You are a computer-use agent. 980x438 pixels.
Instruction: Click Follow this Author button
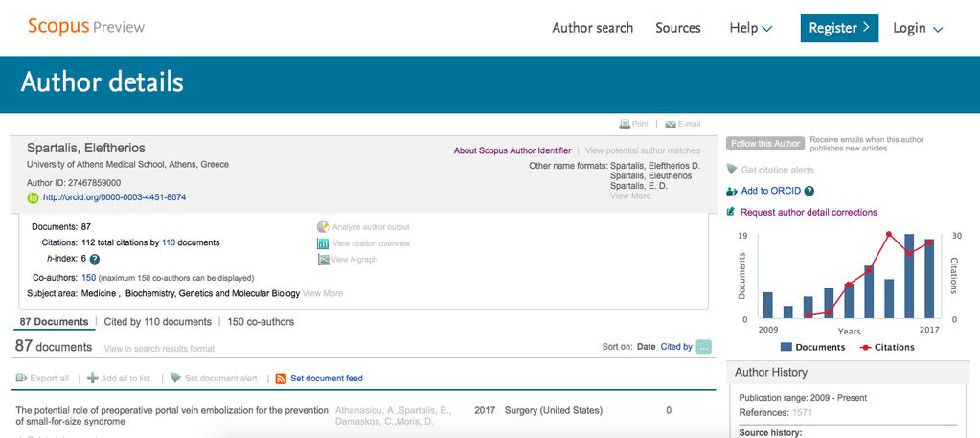765,144
